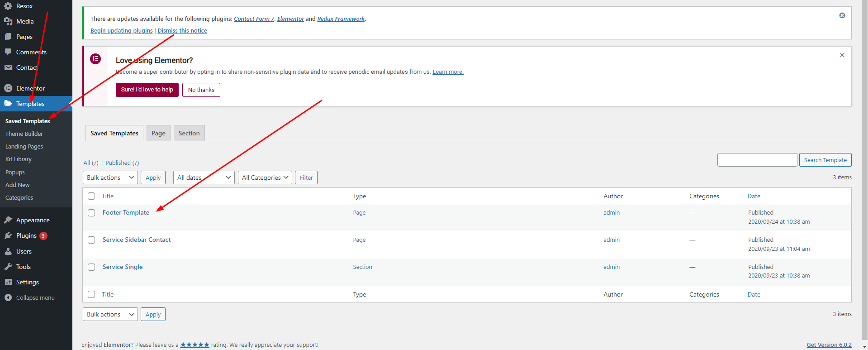Viewport: 868px width, 350px height.
Task: Click the Contact Form 7 link
Action: pyautogui.click(x=254, y=19)
